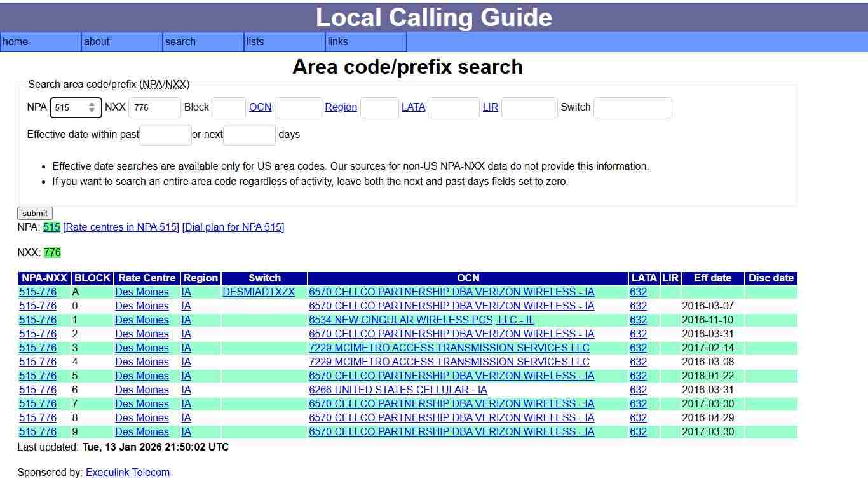Select Des Moines in the first table row
Viewport: 868px width, 488px height.
pos(142,292)
